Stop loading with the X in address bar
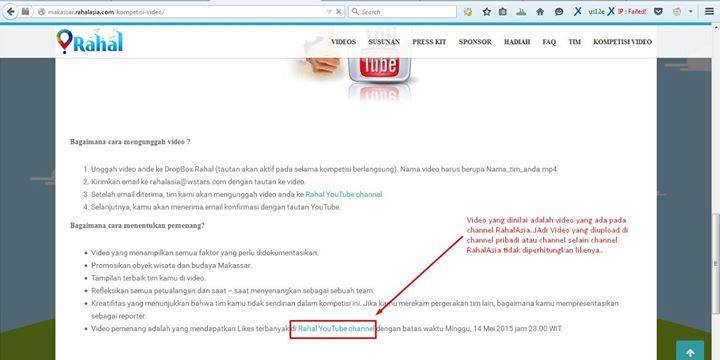 coord(339,12)
